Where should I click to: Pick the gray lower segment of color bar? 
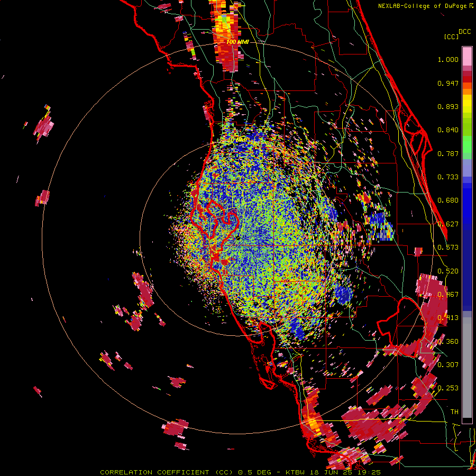point(467,368)
